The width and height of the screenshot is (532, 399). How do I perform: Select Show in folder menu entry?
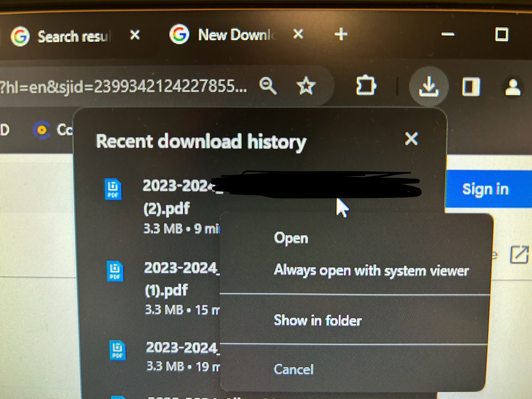click(x=317, y=320)
